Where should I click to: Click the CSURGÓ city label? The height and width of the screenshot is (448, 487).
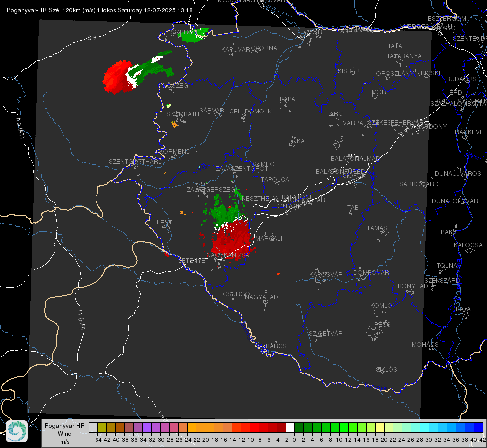click(x=236, y=294)
